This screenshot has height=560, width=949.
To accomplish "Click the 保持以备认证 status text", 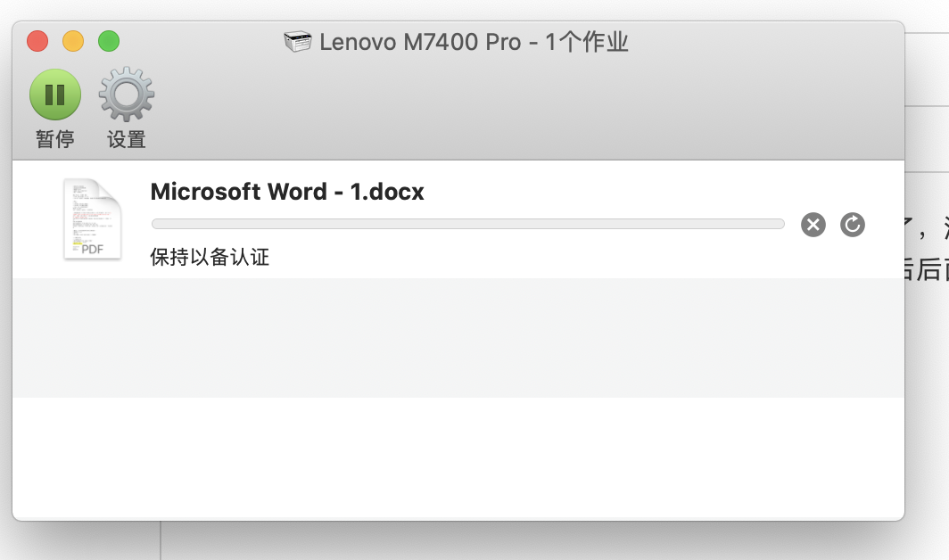I will point(210,258).
